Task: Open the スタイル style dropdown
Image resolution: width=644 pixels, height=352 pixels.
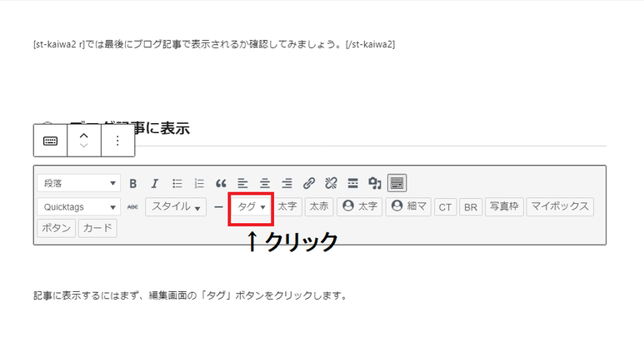Action: (176, 206)
